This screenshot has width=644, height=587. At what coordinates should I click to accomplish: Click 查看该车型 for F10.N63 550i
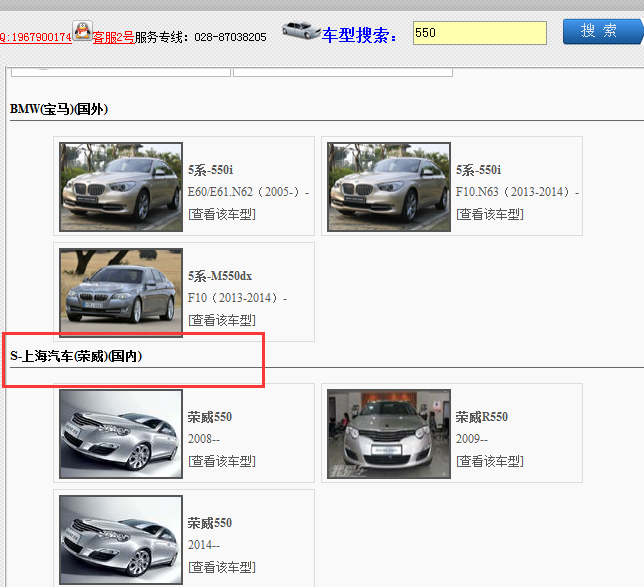490,214
